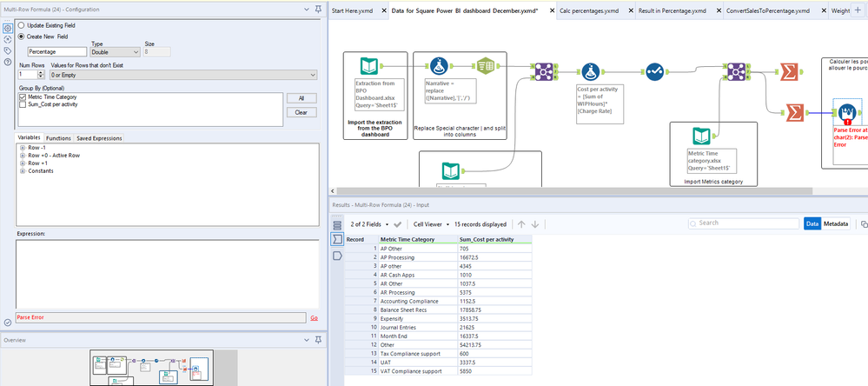Expand the Constants node

(x=23, y=171)
